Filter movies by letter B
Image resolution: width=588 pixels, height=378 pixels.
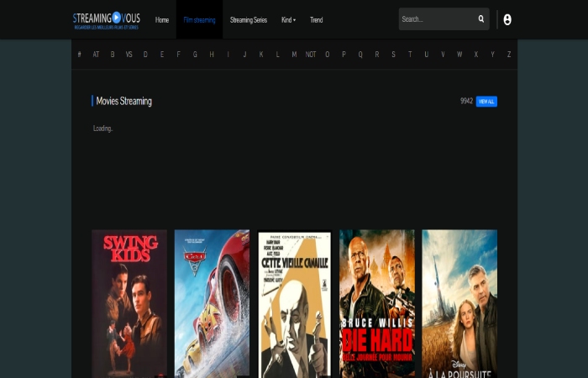pos(113,55)
